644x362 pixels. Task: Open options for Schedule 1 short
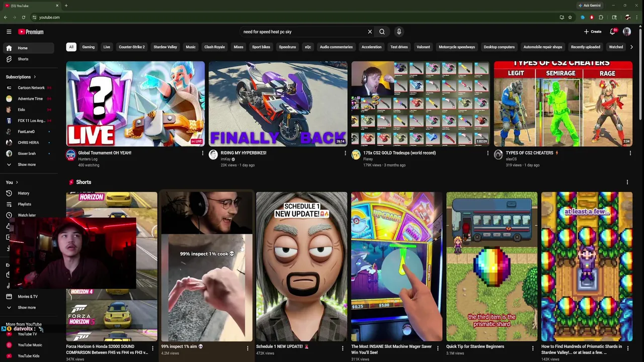(343, 348)
